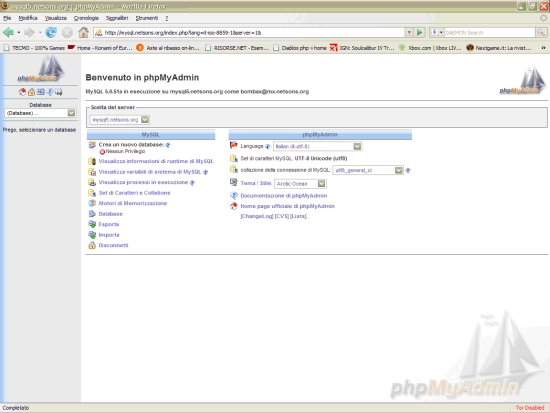Click the Disconnetti padlock icon
The width and height of the screenshot is (550, 413).
(92, 245)
